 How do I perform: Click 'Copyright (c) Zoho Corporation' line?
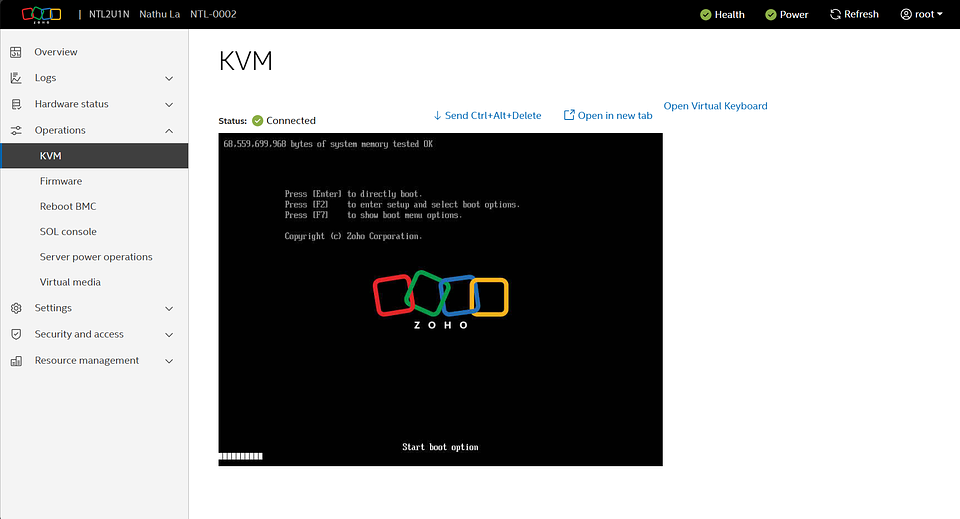353,236
